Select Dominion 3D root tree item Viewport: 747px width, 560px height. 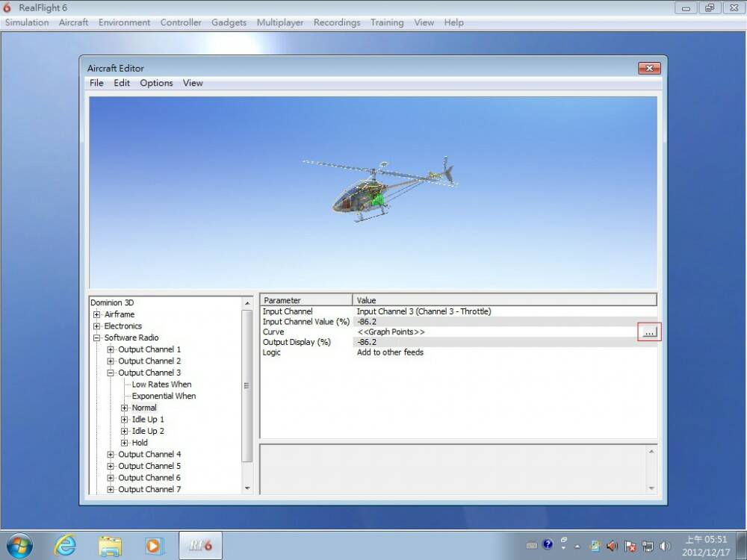(112, 302)
